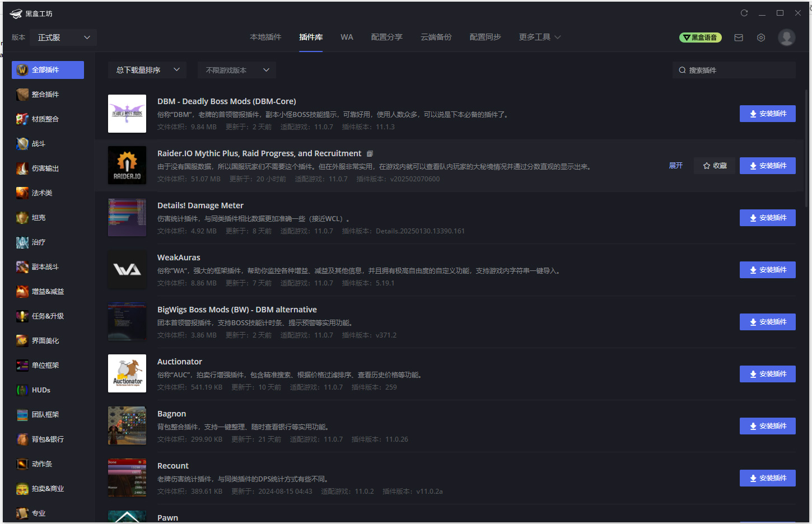Open the 材质整合 category icon
This screenshot has width=812, height=524.
pos(22,119)
